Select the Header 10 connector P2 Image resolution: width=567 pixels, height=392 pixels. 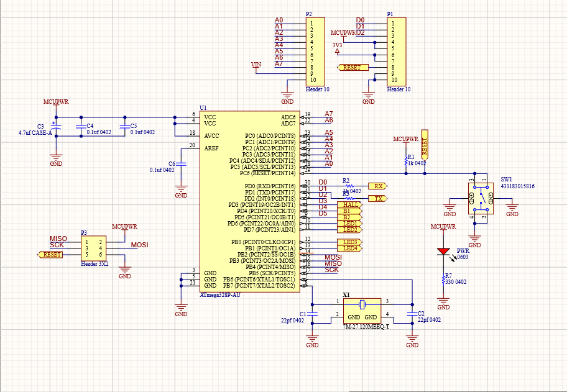pos(314,50)
